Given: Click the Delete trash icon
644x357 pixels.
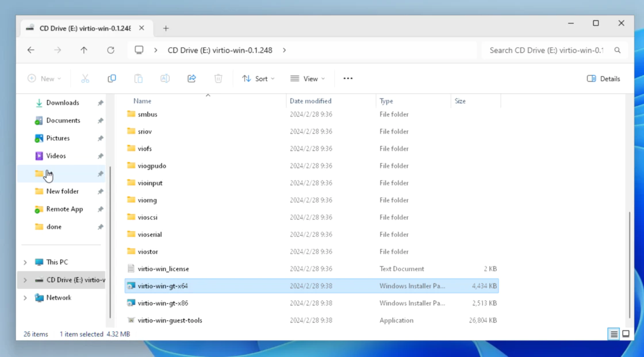Looking at the screenshot, I should tap(218, 78).
